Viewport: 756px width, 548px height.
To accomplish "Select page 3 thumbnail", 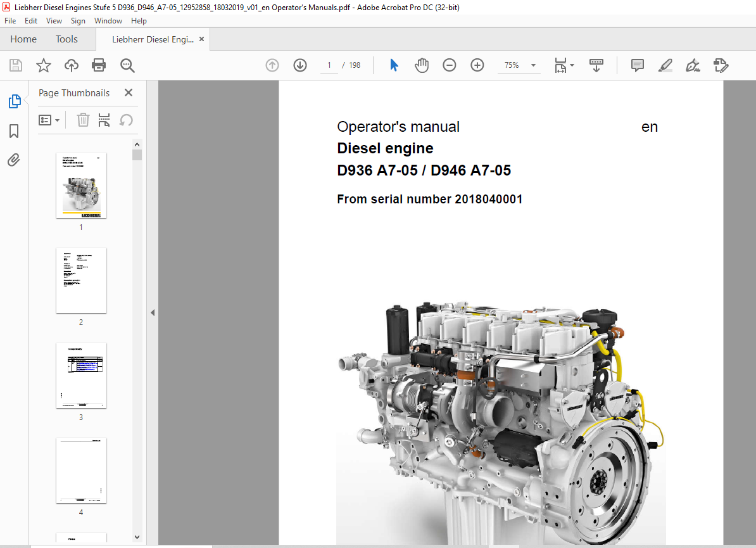I will click(81, 375).
